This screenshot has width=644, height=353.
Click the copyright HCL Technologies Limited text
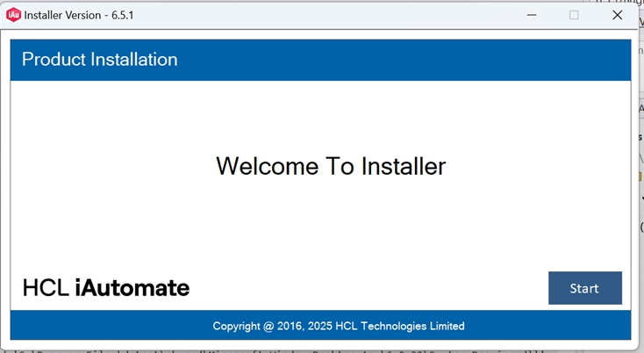[x=339, y=327]
